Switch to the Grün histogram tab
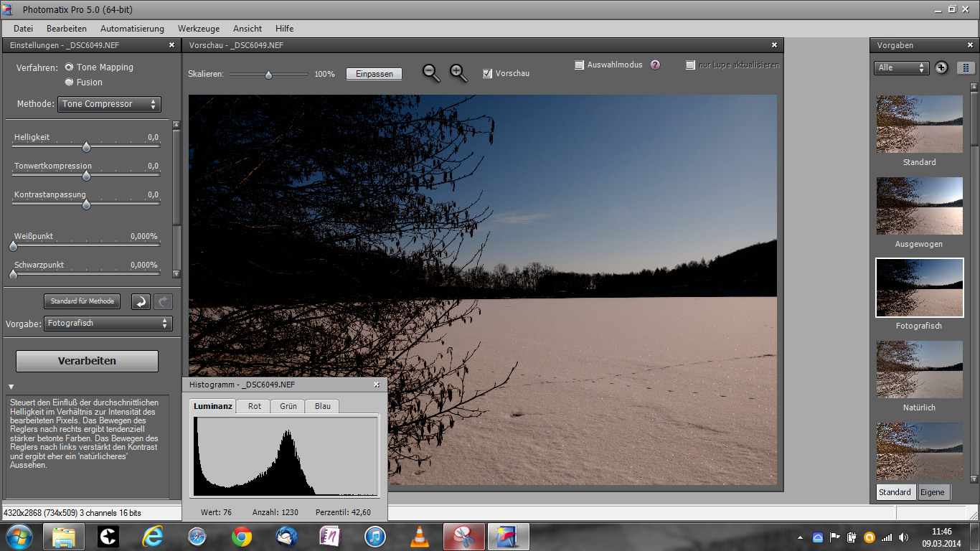The width and height of the screenshot is (980, 551). tap(288, 406)
